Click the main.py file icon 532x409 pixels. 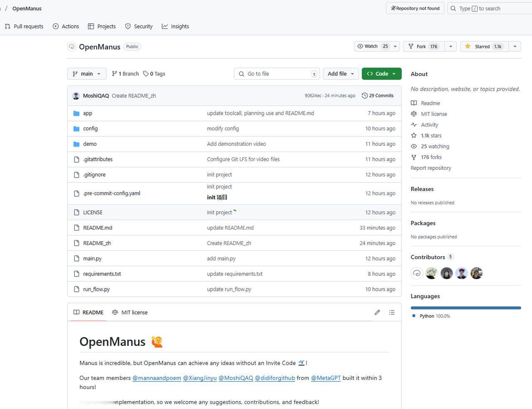(x=76, y=258)
